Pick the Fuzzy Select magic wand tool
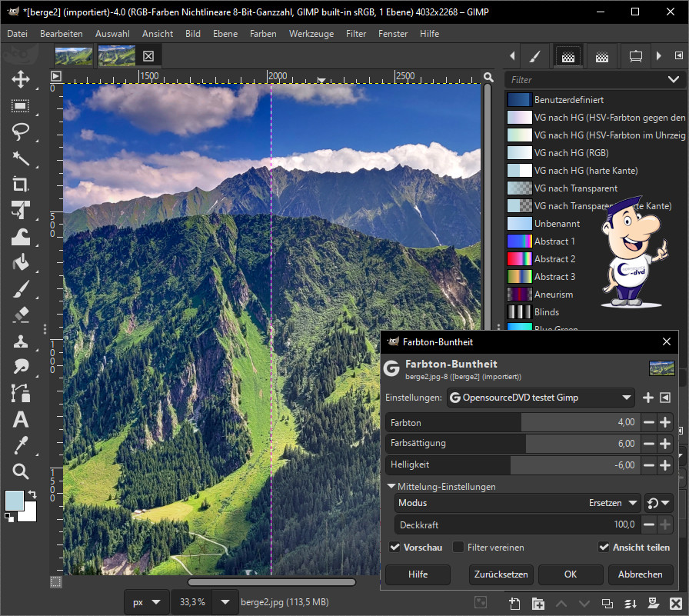The height and width of the screenshot is (616, 689). [21, 158]
